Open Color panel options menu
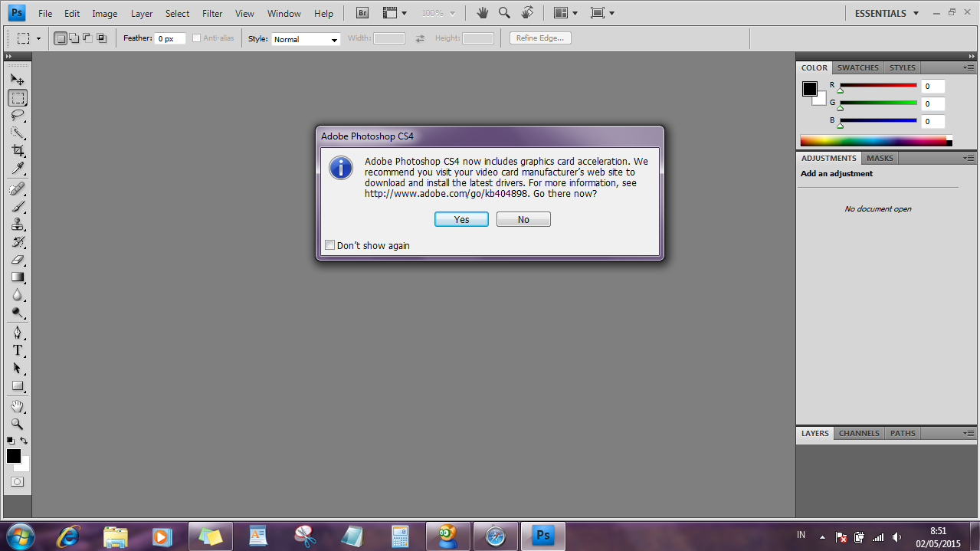980x551 pixels. click(x=969, y=67)
